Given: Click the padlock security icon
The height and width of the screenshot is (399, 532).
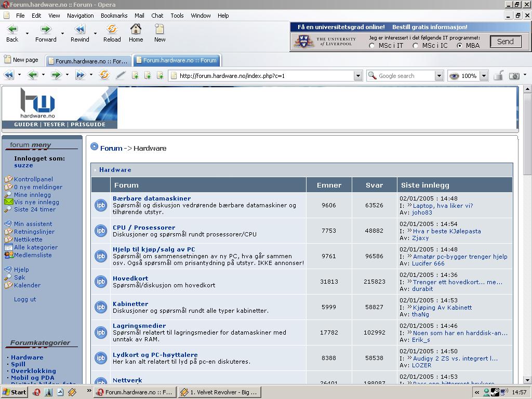Looking at the screenshot, I should click(x=498, y=75).
